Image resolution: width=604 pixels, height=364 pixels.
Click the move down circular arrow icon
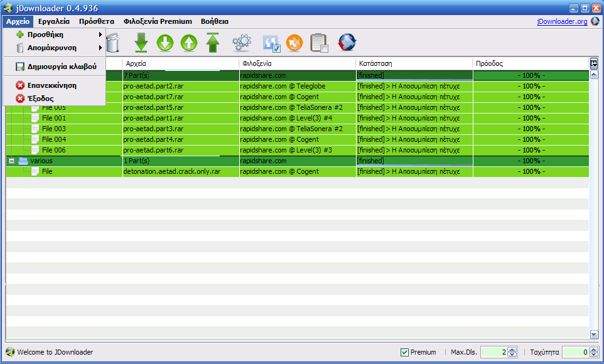point(165,43)
